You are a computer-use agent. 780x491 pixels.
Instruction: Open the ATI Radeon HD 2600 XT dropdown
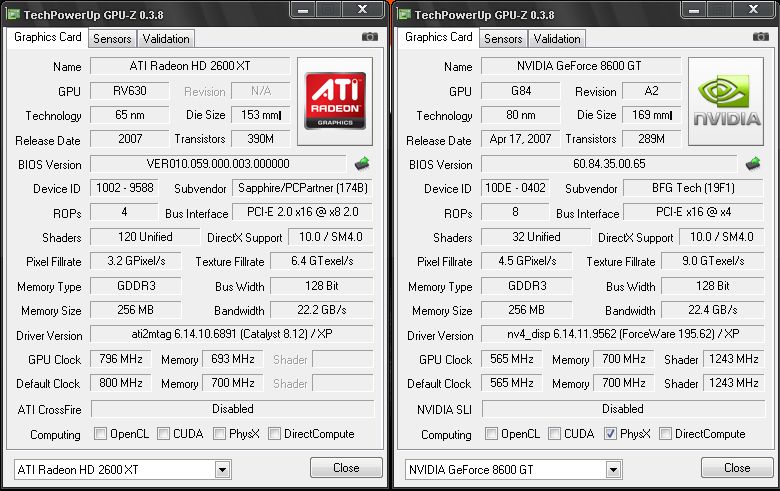pos(222,468)
